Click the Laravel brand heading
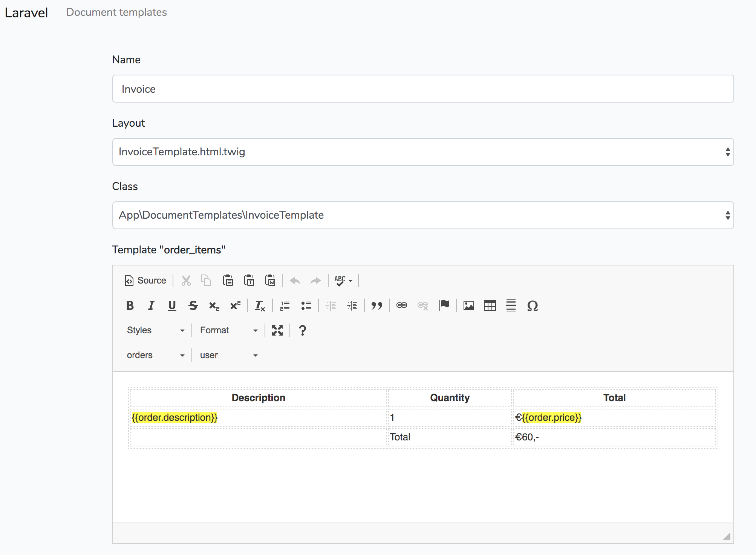Screen dimensions: 756x555 pyautogui.click(x=26, y=12)
